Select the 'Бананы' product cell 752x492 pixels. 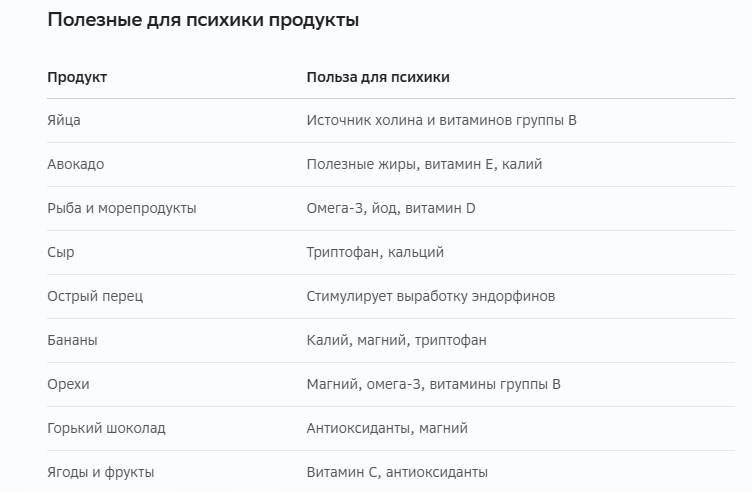[72, 340]
